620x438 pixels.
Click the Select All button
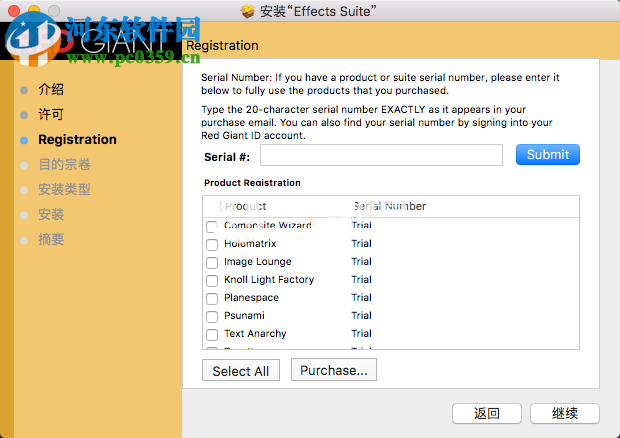point(241,370)
